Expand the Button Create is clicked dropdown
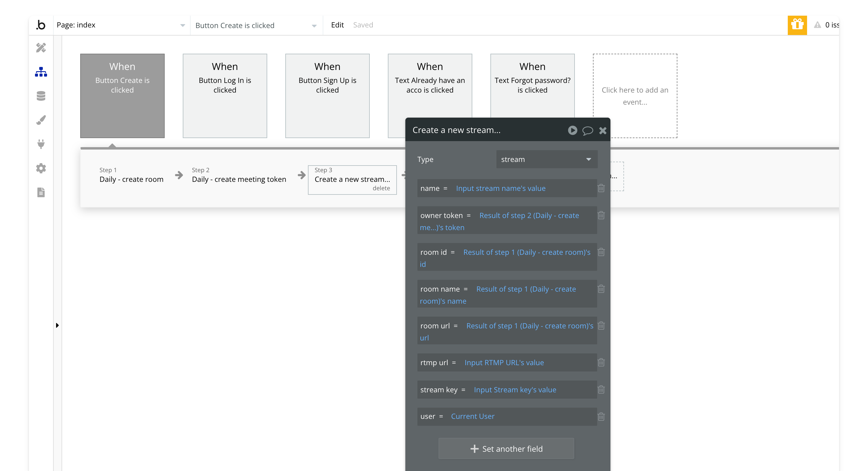This screenshot has width=868, height=471. point(314,26)
